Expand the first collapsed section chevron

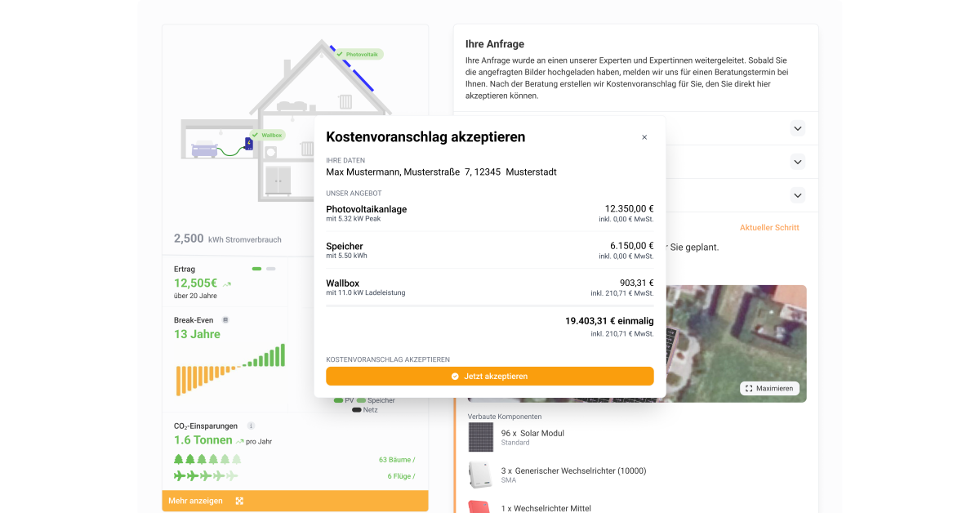[798, 128]
